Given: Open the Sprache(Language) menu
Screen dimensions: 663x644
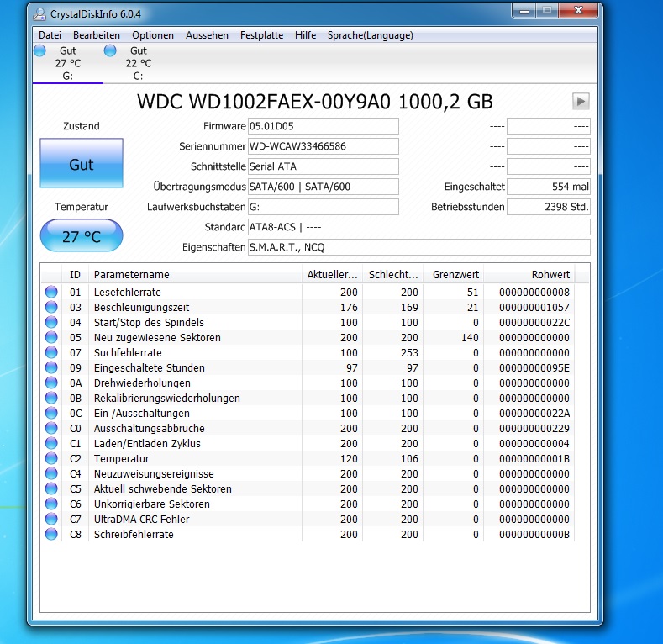Looking at the screenshot, I should click(x=370, y=35).
